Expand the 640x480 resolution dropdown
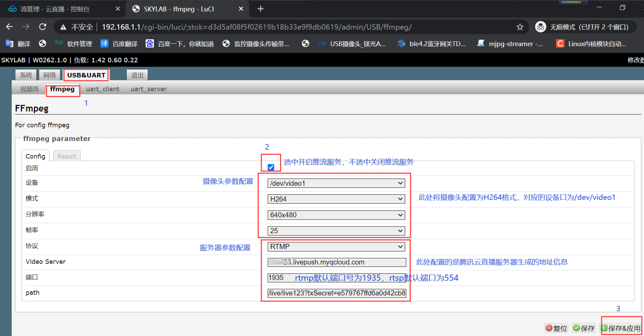Viewport: 644px width, 336px height. click(x=336, y=215)
